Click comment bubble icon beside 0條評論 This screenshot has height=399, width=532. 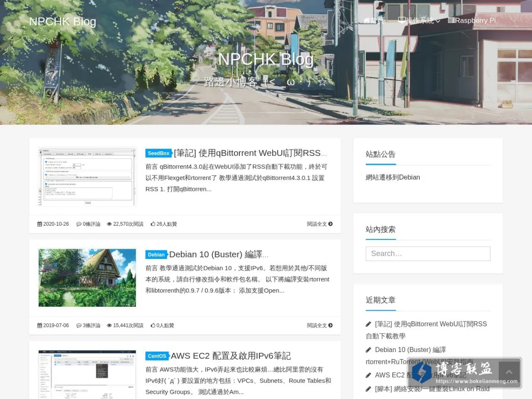[79, 224]
